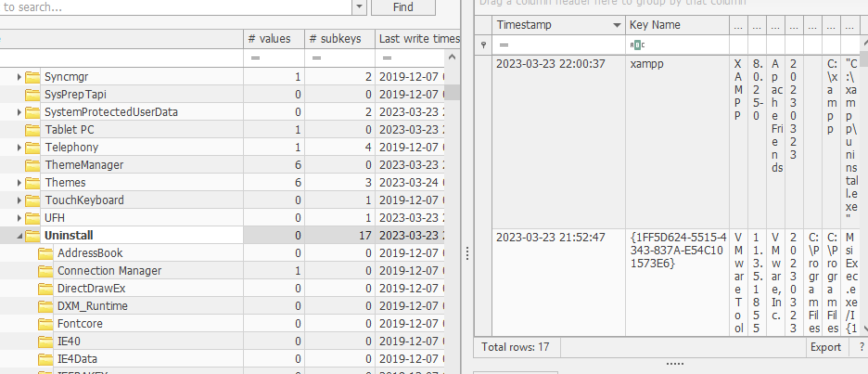Click the Apache Friends publisher cell

tap(776, 141)
